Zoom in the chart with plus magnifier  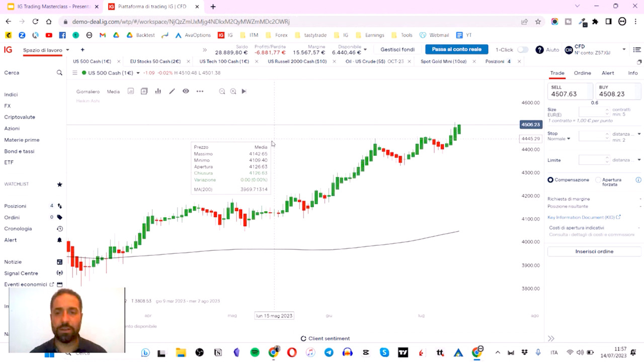233,92
